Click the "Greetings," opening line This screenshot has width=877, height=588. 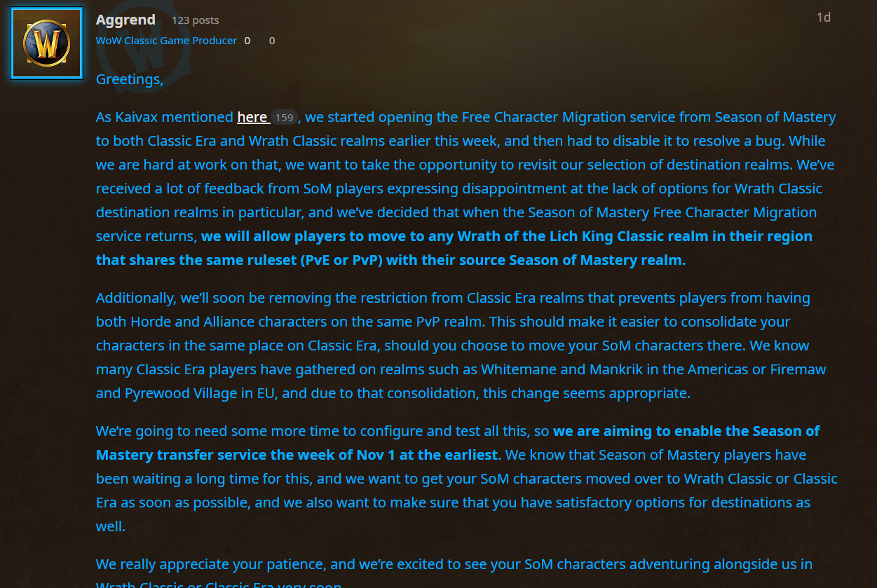[x=130, y=80]
